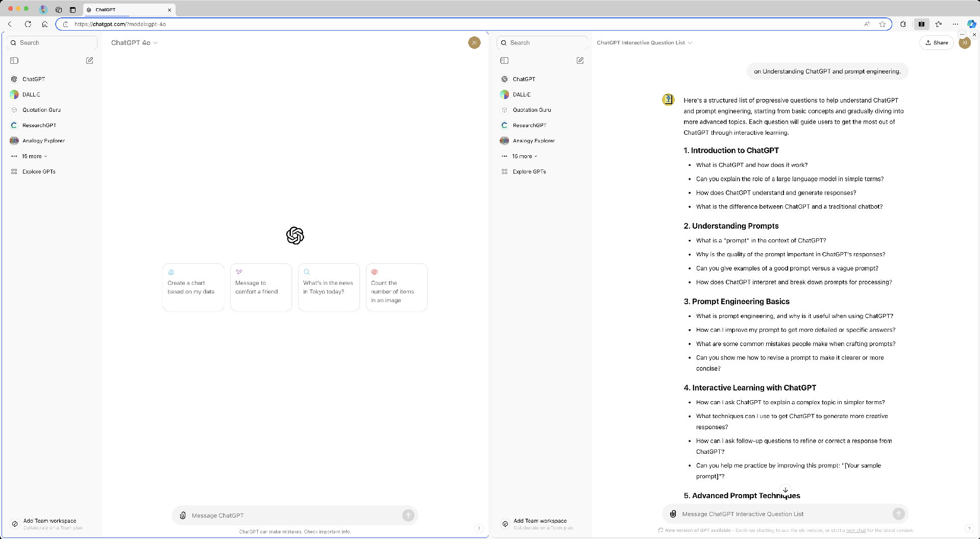Click paperclip attach icon in left message box
This screenshot has height=539, width=980.
[183, 516]
